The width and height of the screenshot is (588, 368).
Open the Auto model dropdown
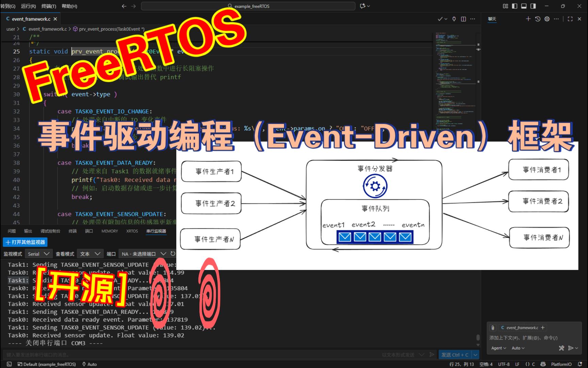518,348
